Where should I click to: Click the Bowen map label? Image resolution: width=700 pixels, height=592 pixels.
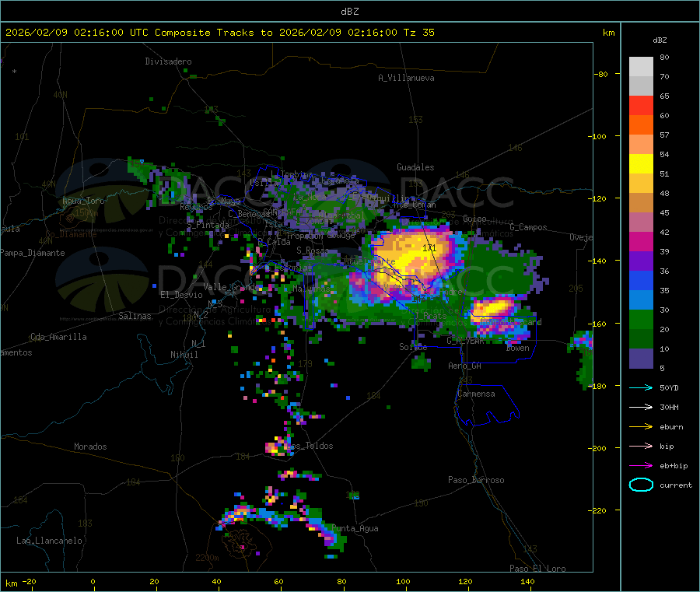tap(518, 348)
